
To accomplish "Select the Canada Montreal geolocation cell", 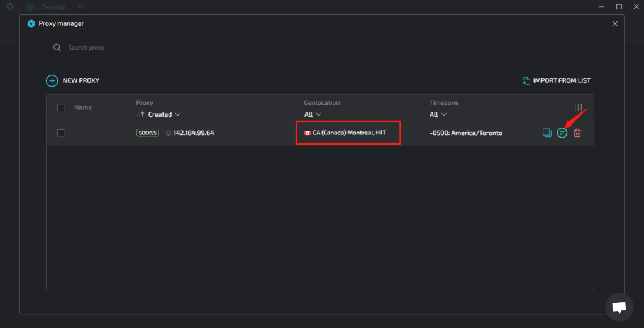I will click(x=348, y=133).
